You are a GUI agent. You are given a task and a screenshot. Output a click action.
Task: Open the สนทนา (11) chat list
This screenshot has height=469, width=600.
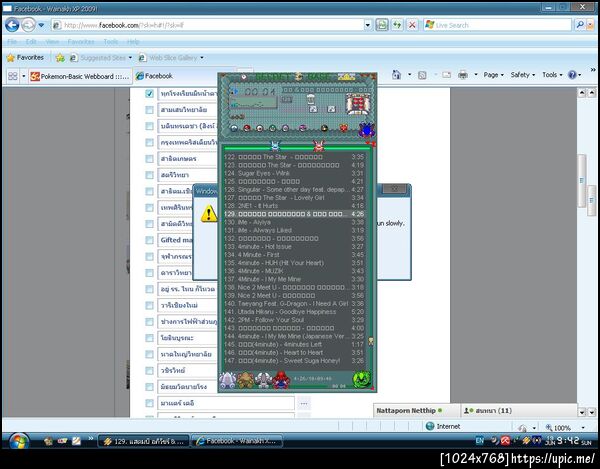click(519, 410)
